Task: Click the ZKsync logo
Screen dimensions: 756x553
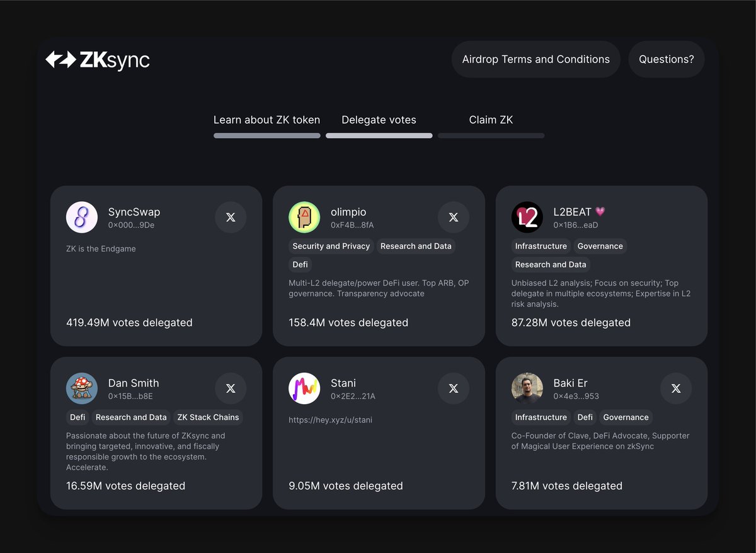Action: pyautogui.click(x=98, y=60)
